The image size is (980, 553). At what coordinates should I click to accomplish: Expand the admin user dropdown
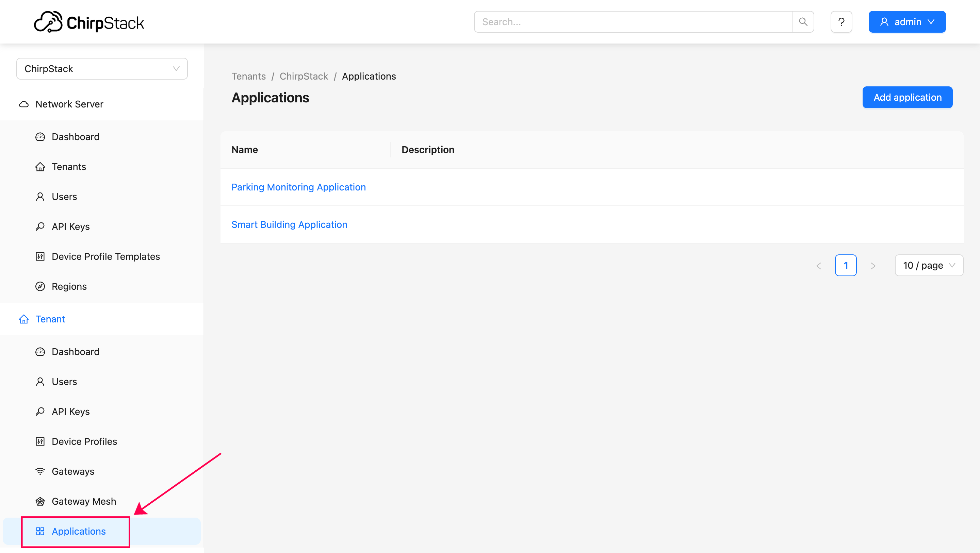click(907, 22)
